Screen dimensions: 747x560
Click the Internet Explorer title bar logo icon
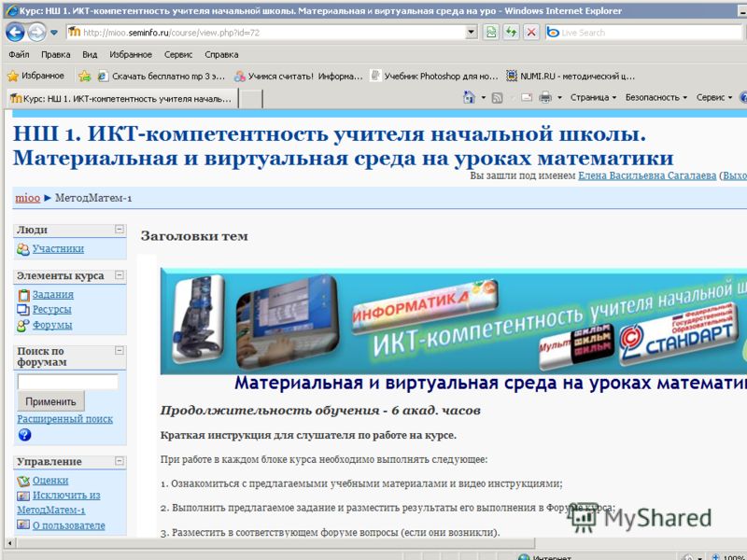click(11, 10)
